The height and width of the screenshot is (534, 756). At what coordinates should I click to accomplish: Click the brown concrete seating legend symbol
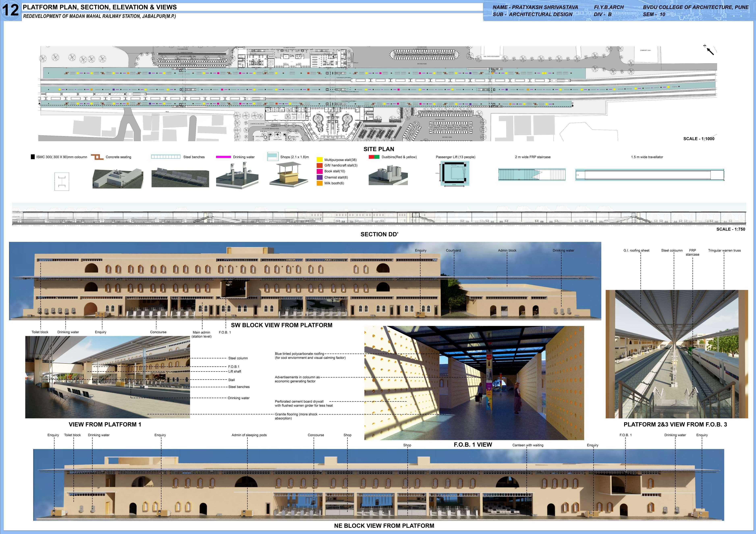97,157
